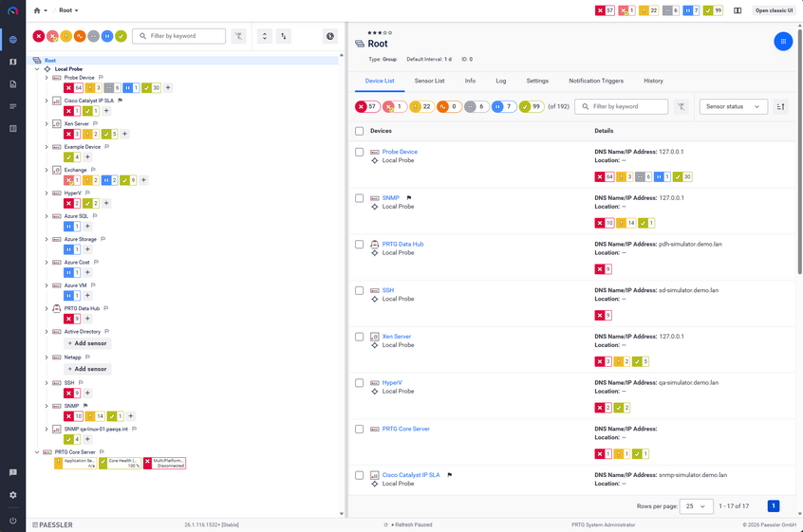
Task: Expand the Probe Device tree node
Action: click(47, 78)
